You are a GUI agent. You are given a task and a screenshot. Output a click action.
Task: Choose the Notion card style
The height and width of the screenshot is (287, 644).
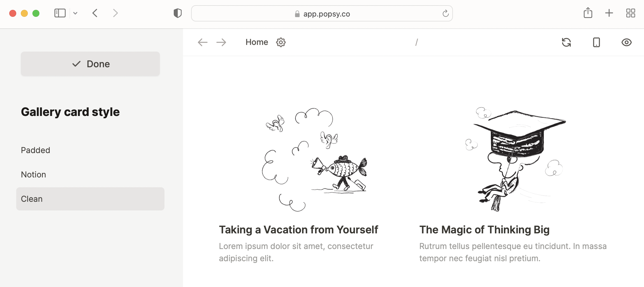click(34, 175)
